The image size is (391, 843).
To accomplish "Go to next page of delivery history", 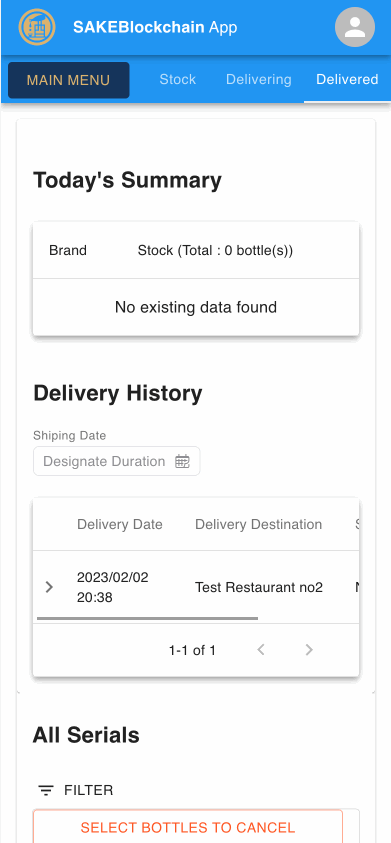I will tap(309, 650).
